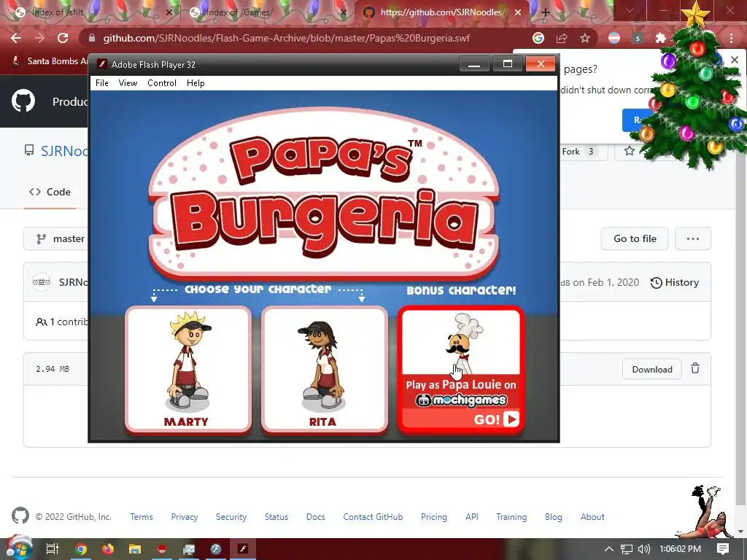Click the GitHub Octocat logo in the header
Viewport: 747px width, 560px height.
point(23,101)
